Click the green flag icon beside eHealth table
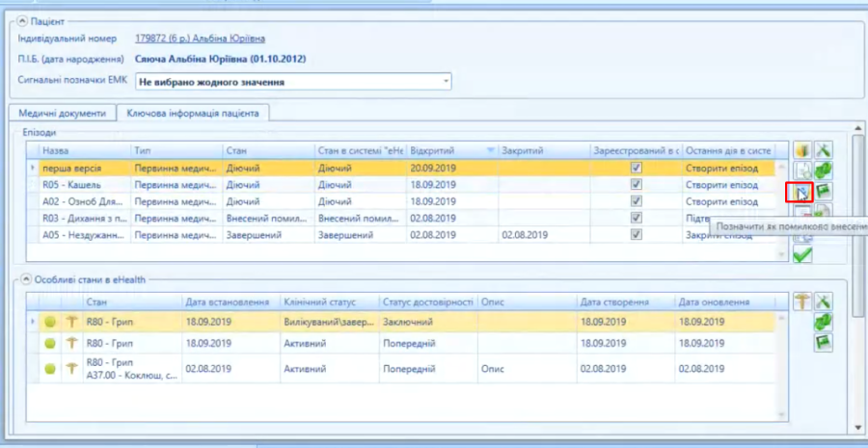Screen dimensions: 868x448 pyautogui.click(x=824, y=343)
